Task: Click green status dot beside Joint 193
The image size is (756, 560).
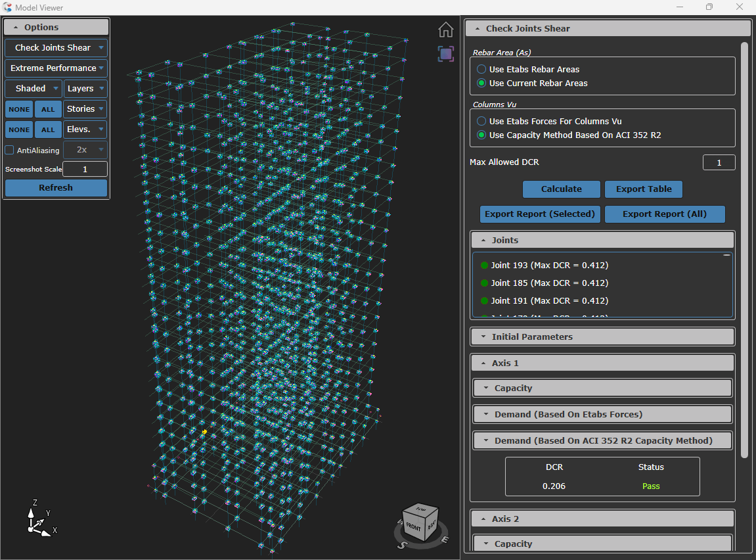Action: pos(485,266)
